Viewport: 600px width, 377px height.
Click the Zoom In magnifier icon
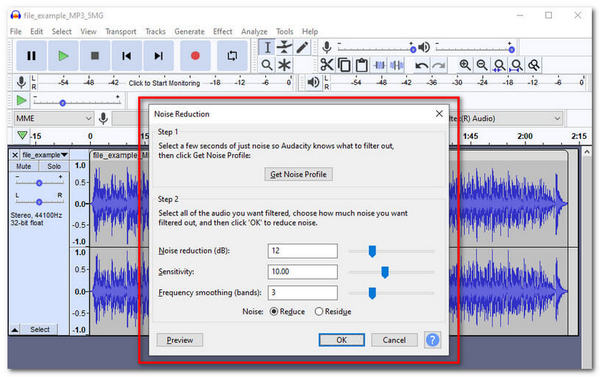[465, 65]
